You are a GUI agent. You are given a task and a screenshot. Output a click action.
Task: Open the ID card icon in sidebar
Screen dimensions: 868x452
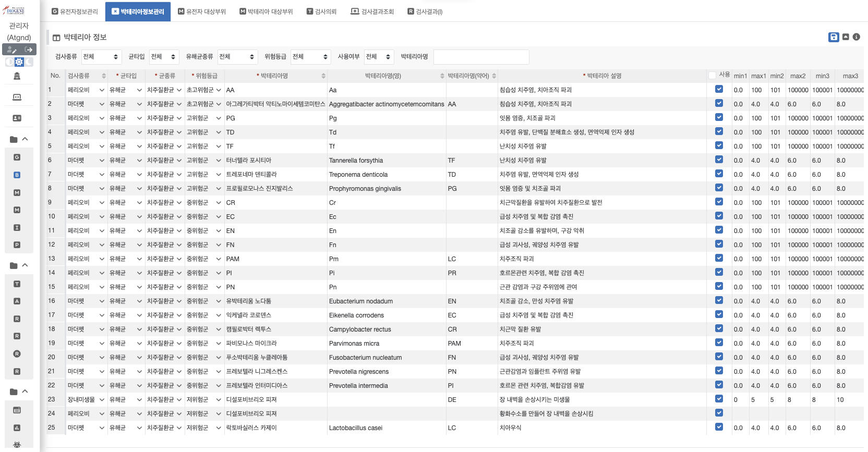tap(17, 118)
